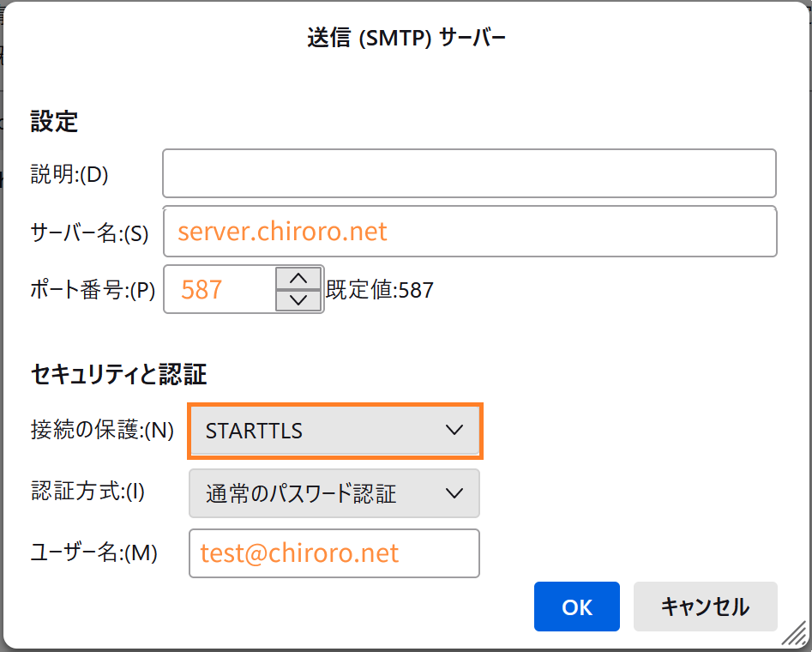This screenshot has height=652, width=812.
Task: Click the 説明:(D) label
Action: [69, 174]
